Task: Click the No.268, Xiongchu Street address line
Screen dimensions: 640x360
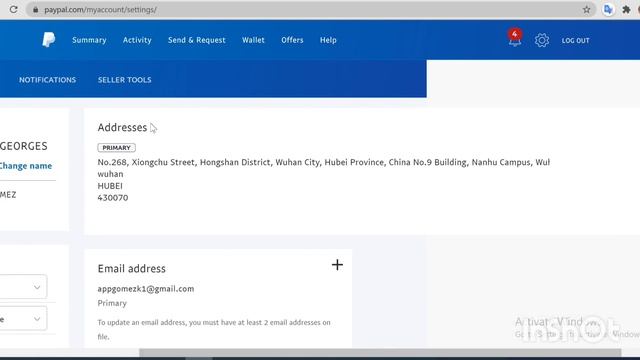Action: click(324, 162)
